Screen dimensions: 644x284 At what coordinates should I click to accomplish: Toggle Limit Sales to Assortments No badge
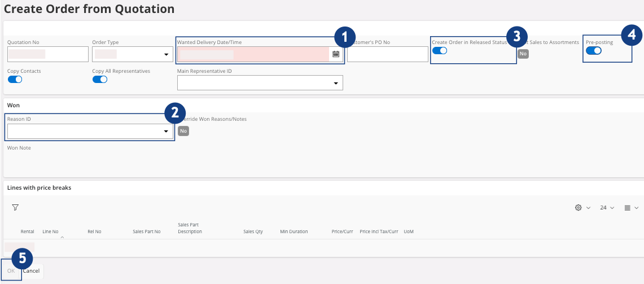[523, 54]
